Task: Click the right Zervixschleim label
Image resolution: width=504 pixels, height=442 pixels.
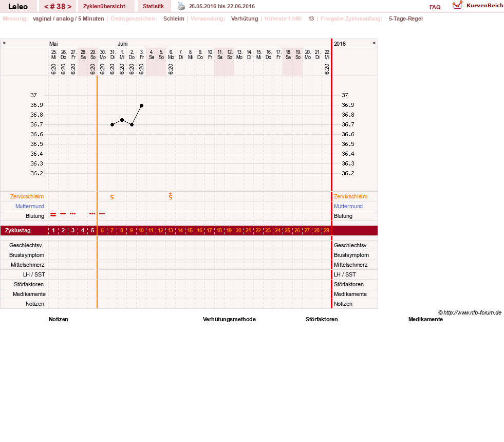Action: point(350,196)
